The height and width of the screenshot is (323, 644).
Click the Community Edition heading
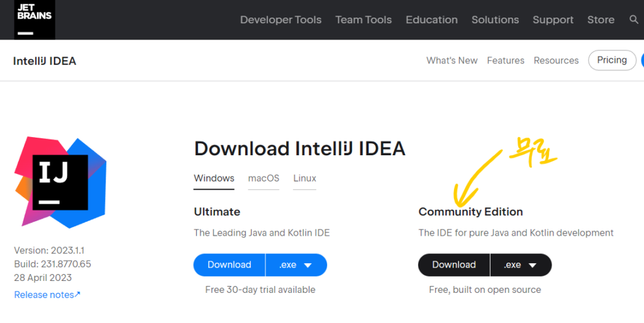(470, 212)
